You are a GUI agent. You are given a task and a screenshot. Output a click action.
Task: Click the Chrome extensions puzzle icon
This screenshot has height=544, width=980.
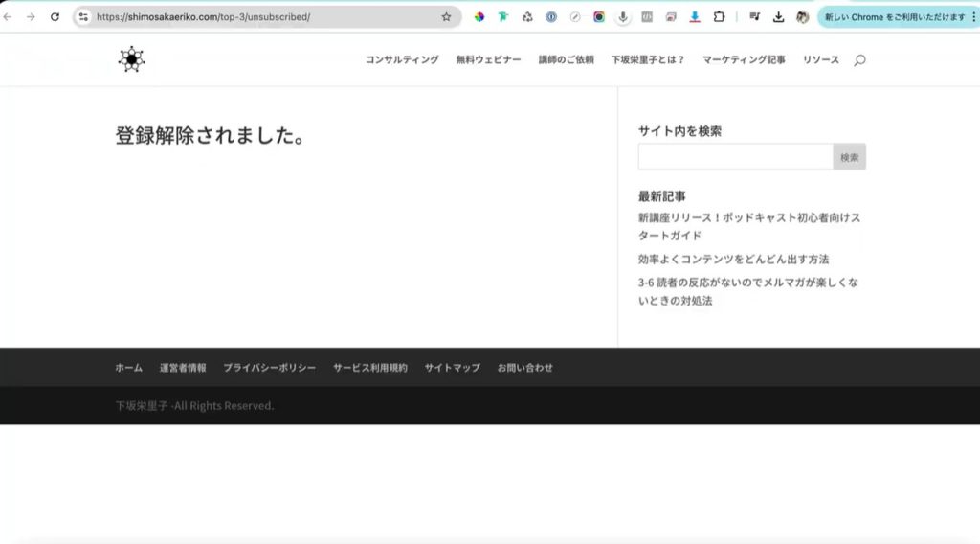click(719, 17)
